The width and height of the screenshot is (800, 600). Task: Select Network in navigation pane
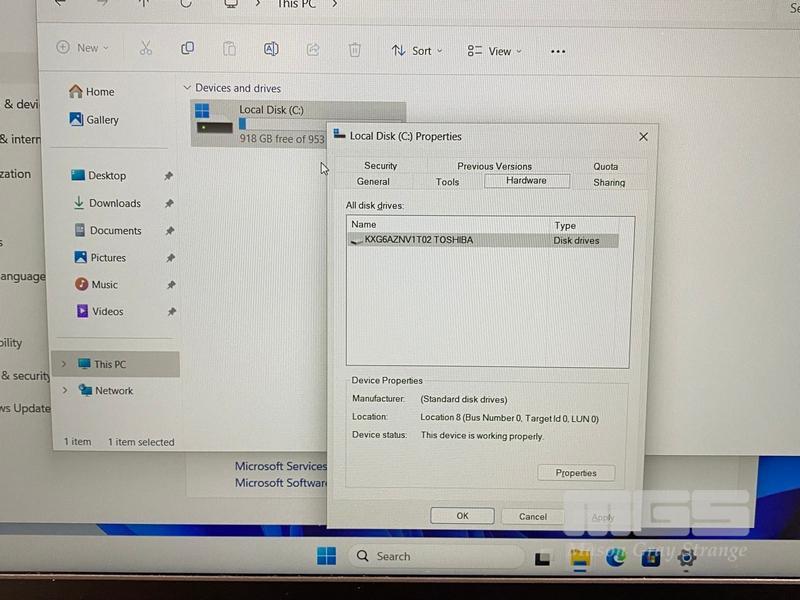(x=106, y=390)
